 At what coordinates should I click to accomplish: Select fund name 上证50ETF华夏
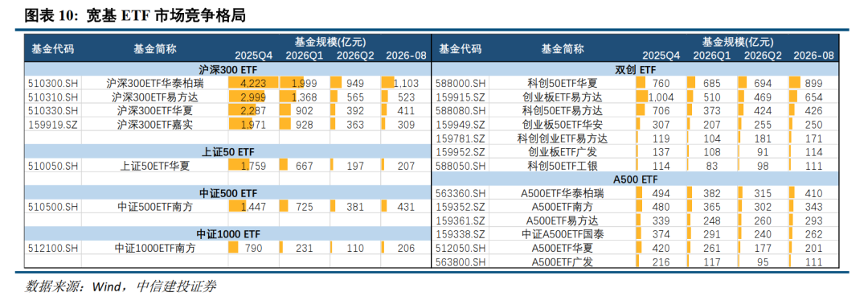(x=155, y=165)
